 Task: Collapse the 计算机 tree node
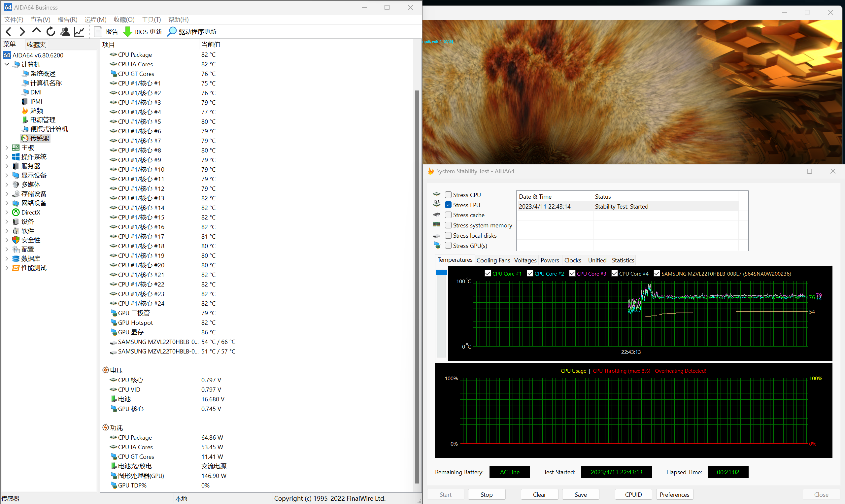click(7, 64)
